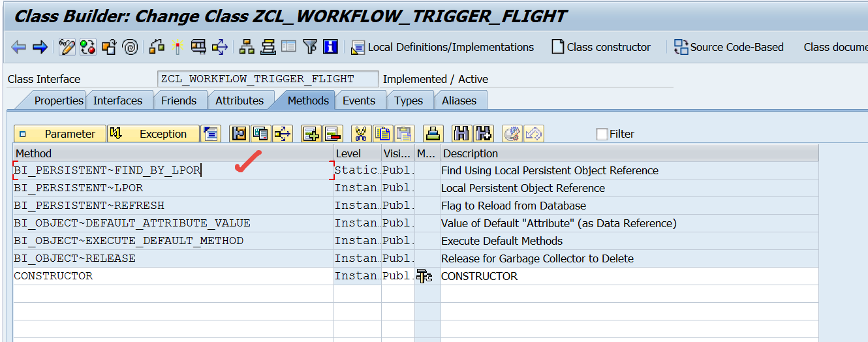Open Class documentation button
The width and height of the screenshot is (868, 342).
835,47
